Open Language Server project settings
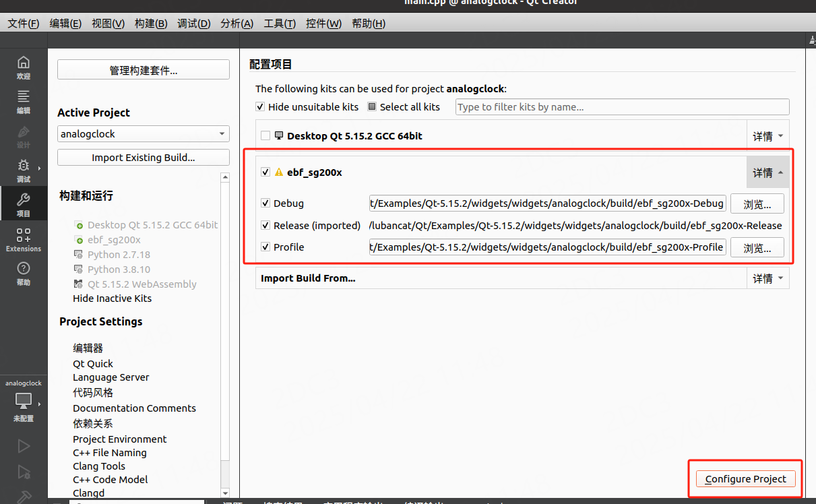The height and width of the screenshot is (504, 816). point(111,377)
